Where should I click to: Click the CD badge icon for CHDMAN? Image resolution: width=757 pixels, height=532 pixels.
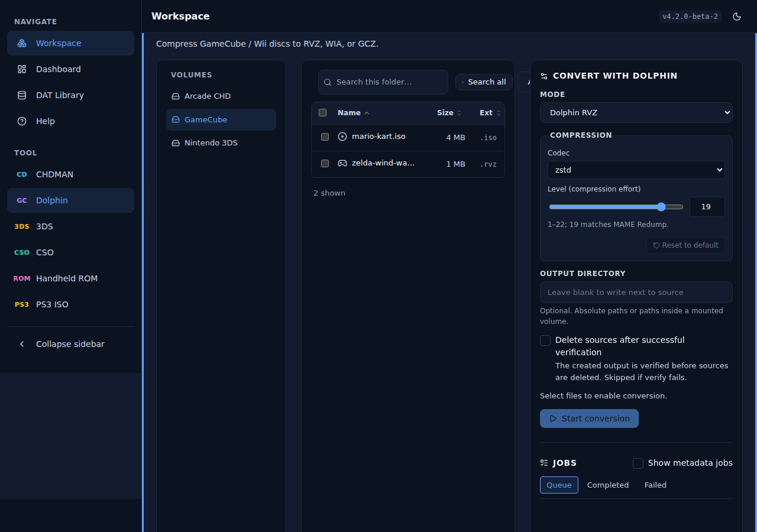pyautogui.click(x=22, y=174)
